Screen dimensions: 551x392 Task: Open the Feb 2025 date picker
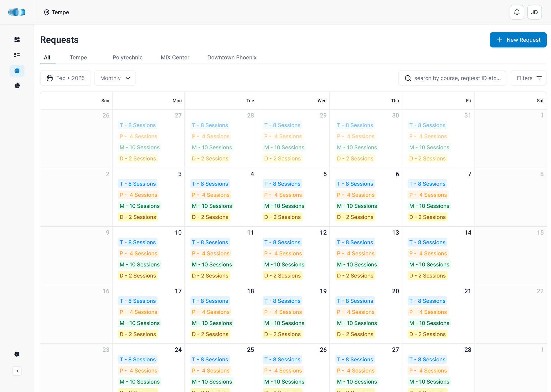click(x=66, y=78)
